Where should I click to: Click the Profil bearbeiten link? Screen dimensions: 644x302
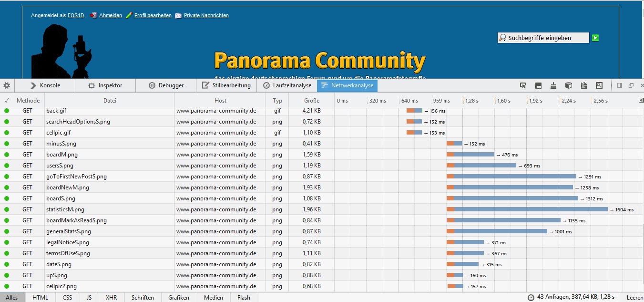tap(153, 15)
